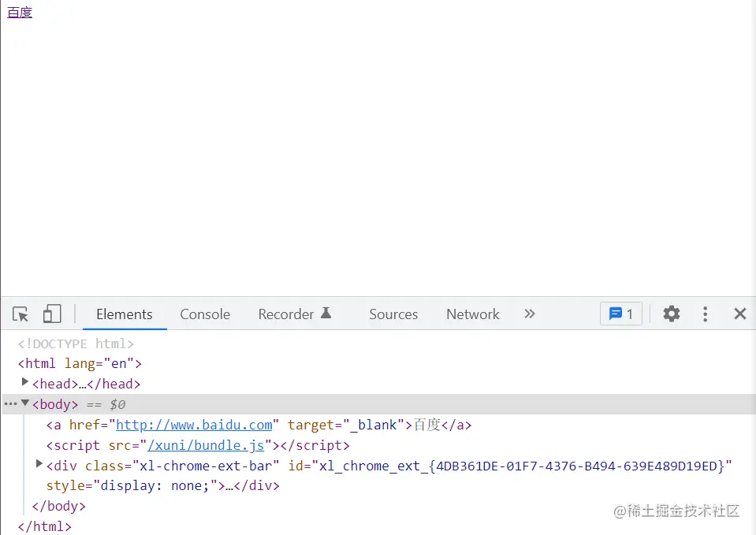Select the style="display: none;" attribute
This screenshot has height=535, width=756.
click(x=132, y=485)
